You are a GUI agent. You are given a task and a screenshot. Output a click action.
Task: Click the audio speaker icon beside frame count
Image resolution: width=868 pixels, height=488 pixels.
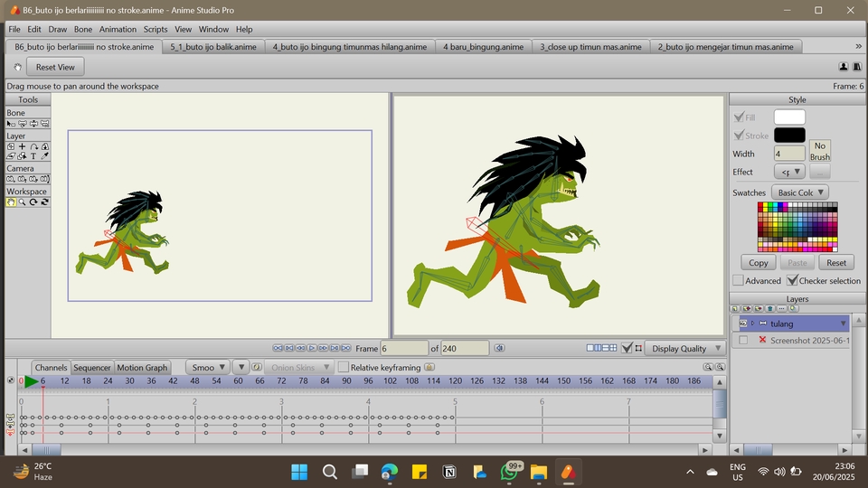pyautogui.click(x=499, y=348)
